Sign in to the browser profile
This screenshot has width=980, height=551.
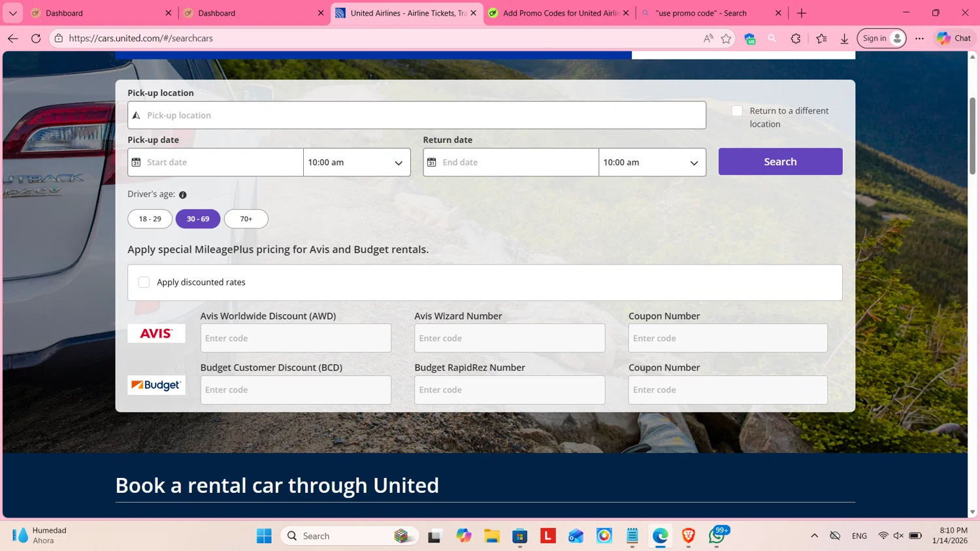point(881,39)
